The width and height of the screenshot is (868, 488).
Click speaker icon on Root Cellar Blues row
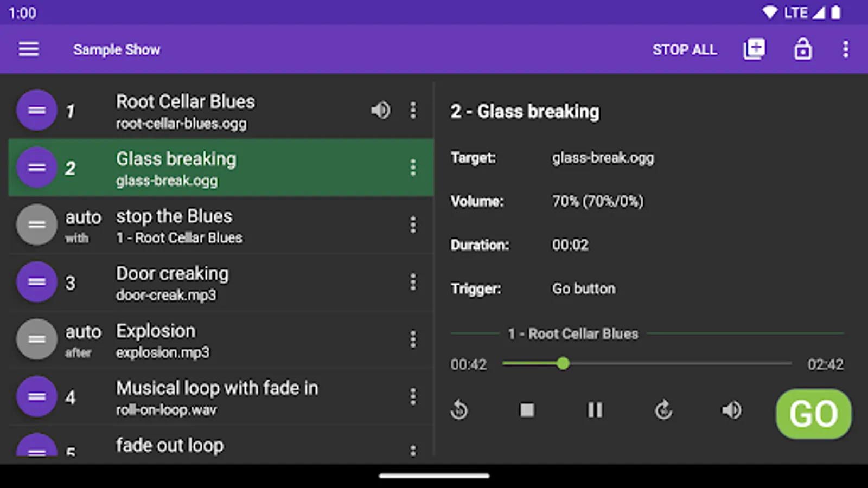(x=380, y=110)
